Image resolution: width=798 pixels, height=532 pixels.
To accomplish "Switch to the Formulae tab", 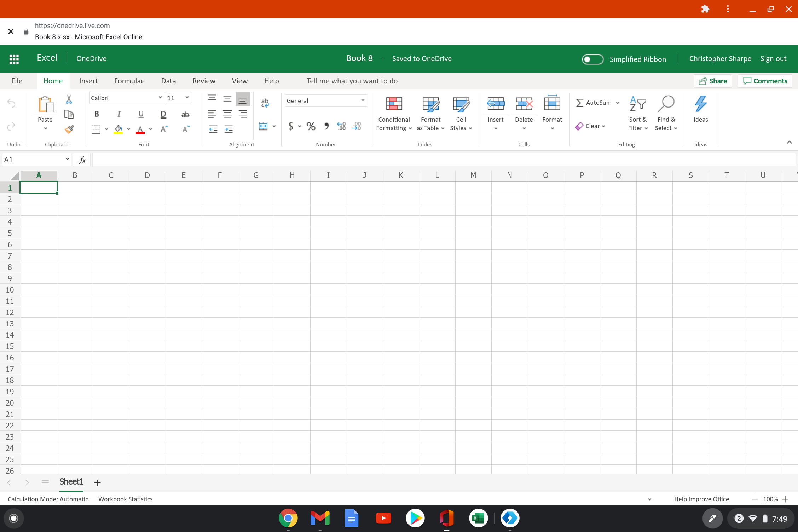I will click(x=129, y=81).
